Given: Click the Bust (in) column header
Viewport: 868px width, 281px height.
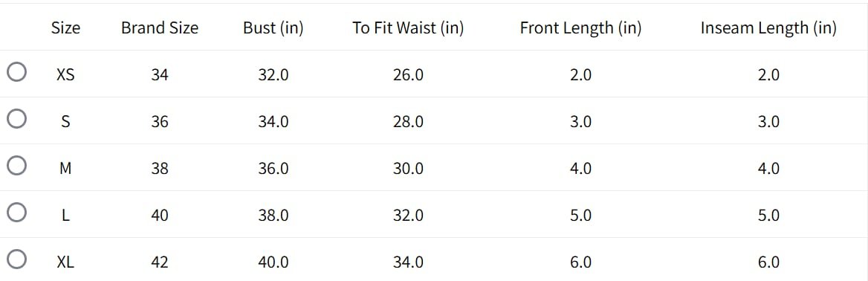Looking at the screenshot, I should [273, 28].
